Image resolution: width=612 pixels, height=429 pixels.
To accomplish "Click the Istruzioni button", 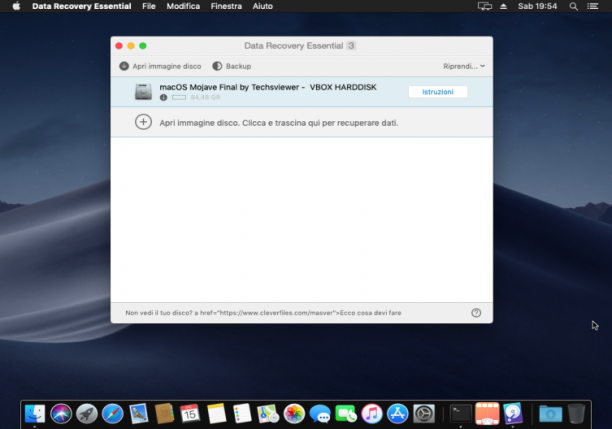I will coord(438,92).
